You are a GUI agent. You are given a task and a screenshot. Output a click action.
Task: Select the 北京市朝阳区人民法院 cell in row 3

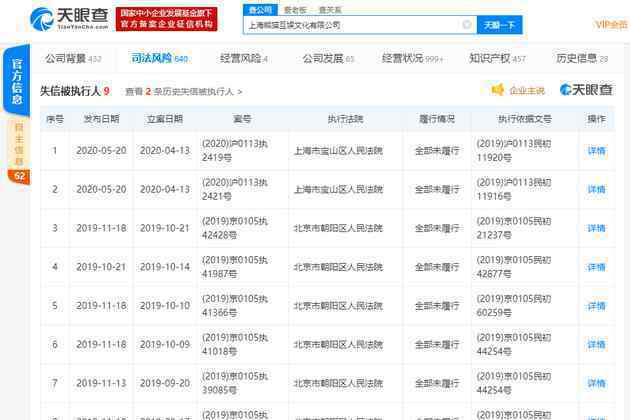point(338,228)
